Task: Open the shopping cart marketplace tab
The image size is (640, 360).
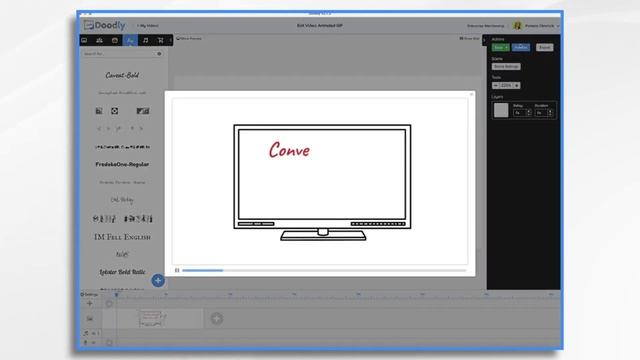Action: point(161,40)
